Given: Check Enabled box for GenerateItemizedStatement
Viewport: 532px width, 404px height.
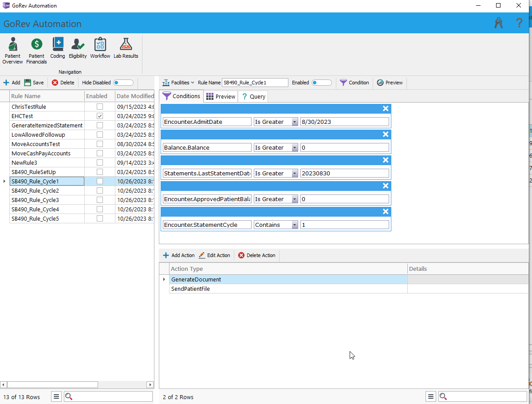Looking at the screenshot, I should (100, 125).
